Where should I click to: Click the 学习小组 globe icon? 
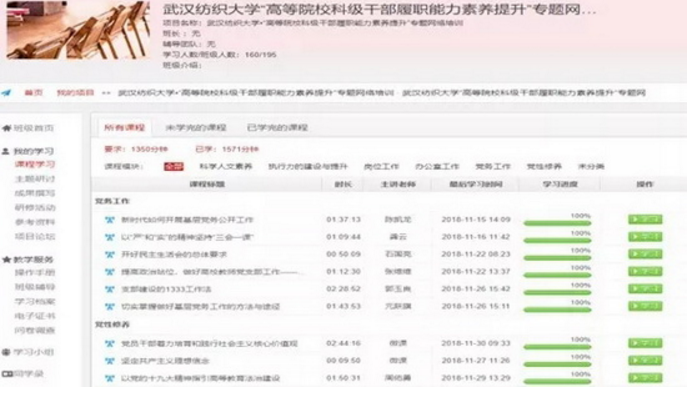click(x=6, y=352)
